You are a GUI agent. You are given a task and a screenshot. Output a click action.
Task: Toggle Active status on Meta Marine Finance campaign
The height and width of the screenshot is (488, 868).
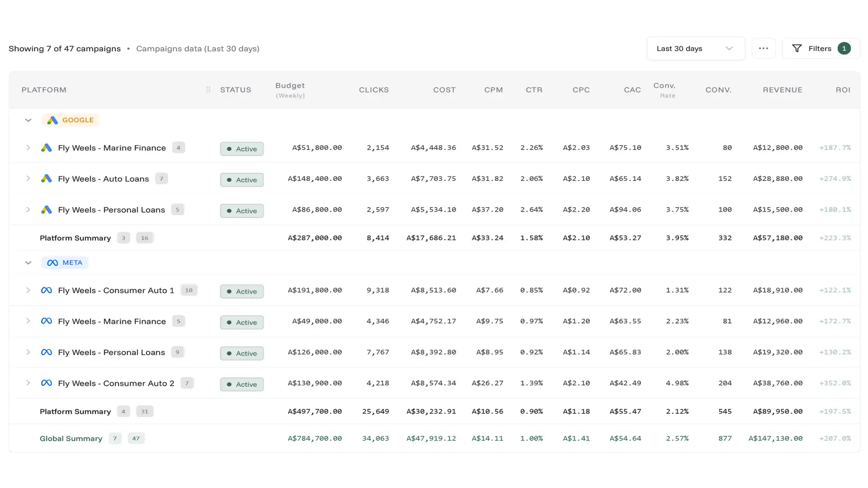[x=241, y=322]
